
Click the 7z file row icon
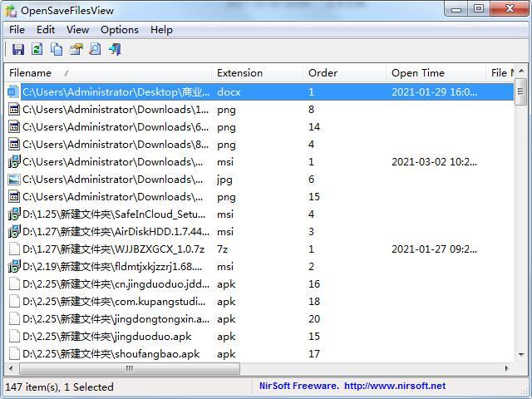click(x=13, y=249)
